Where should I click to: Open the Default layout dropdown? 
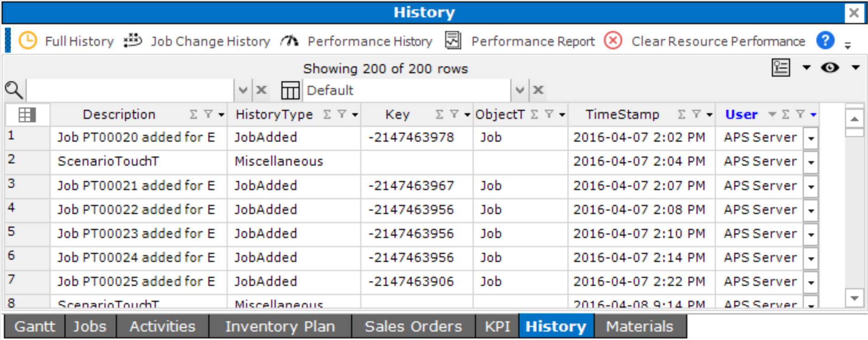pyautogui.click(x=519, y=90)
